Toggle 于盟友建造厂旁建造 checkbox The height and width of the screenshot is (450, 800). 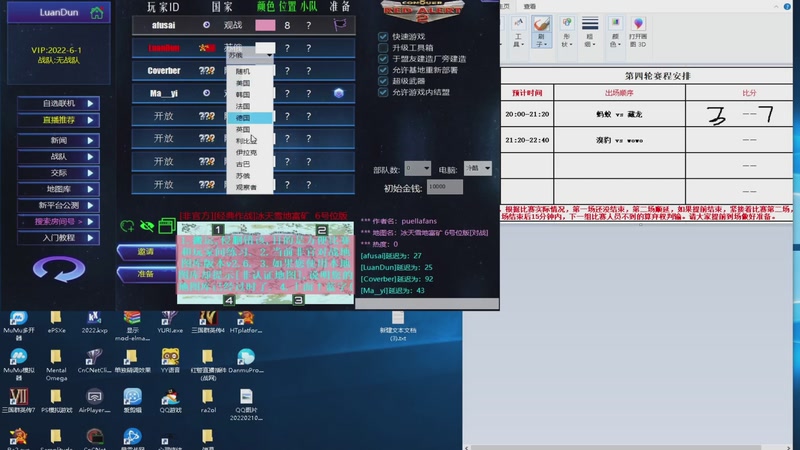[383, 59]
